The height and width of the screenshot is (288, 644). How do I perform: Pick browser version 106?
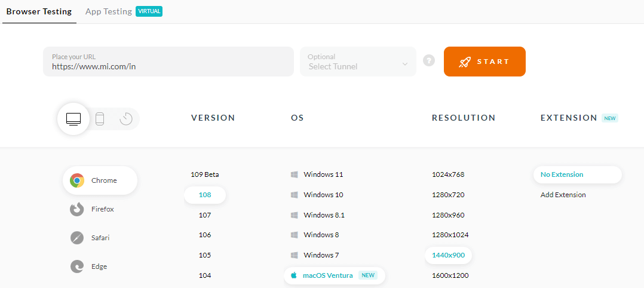pyautogui.click(x=205, y=235)
